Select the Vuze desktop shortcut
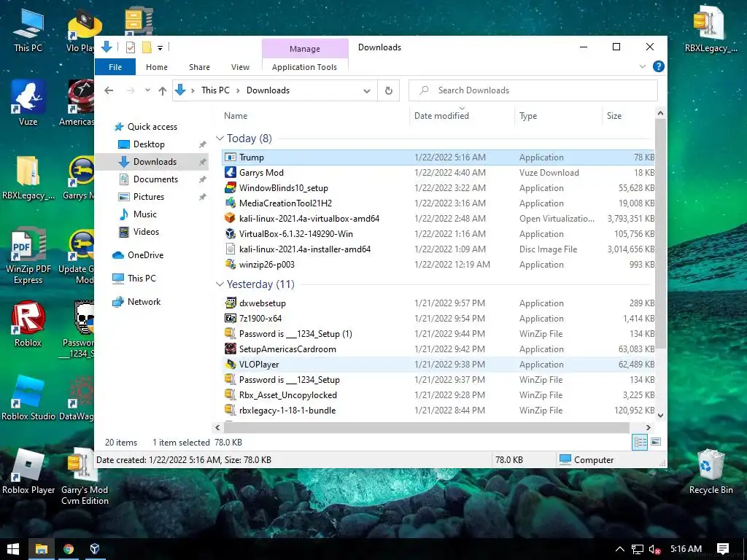This screenshot has height=560, width=747. click(28, 104)
